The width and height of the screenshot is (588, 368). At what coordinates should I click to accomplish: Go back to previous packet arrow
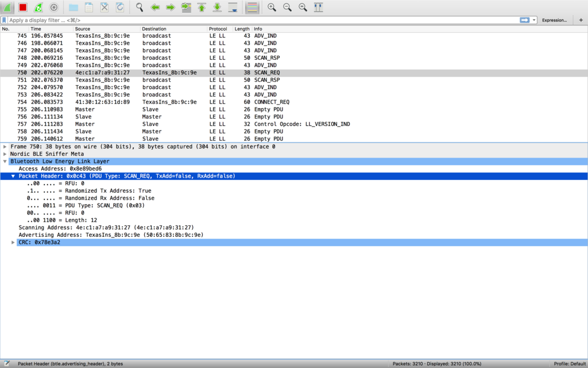[155, 7]
